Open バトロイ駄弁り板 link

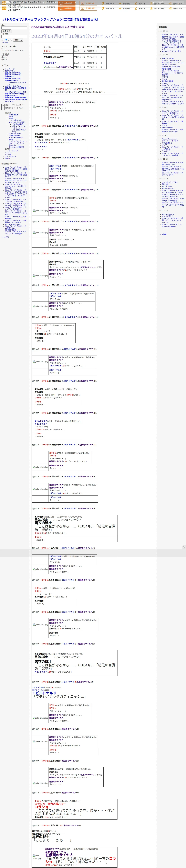(x=15, y=120)
